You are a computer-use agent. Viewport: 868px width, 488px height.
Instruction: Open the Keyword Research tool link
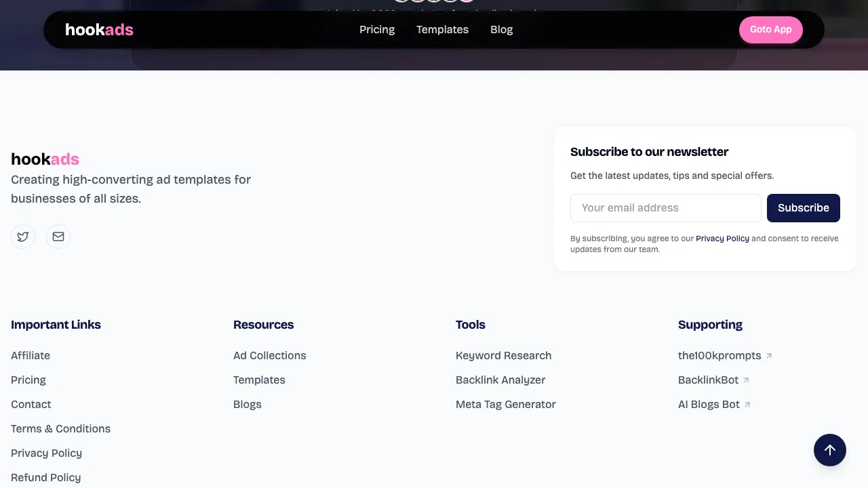(x=503, y=355)
